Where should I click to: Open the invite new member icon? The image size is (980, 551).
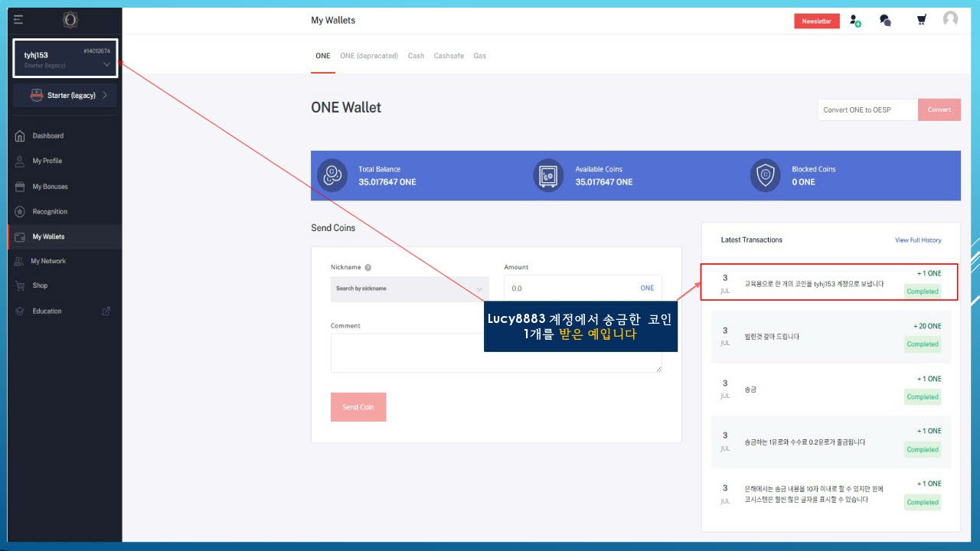tap(855, 21)
